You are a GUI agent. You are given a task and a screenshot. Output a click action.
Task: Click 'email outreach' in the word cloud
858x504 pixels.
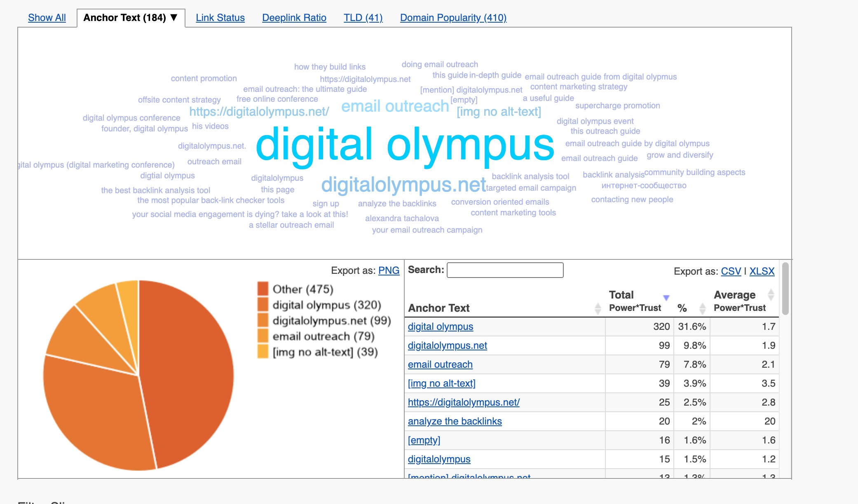[395, 106]
